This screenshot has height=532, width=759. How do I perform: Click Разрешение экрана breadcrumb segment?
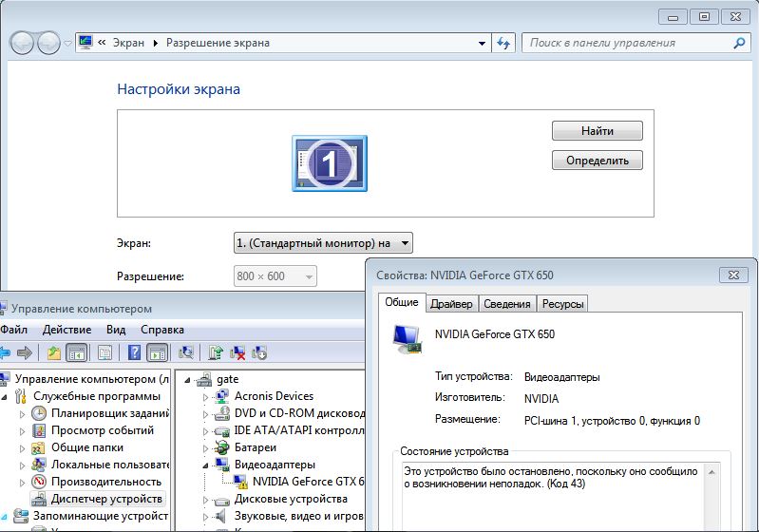pyautogui.click(x=218, y=43)
